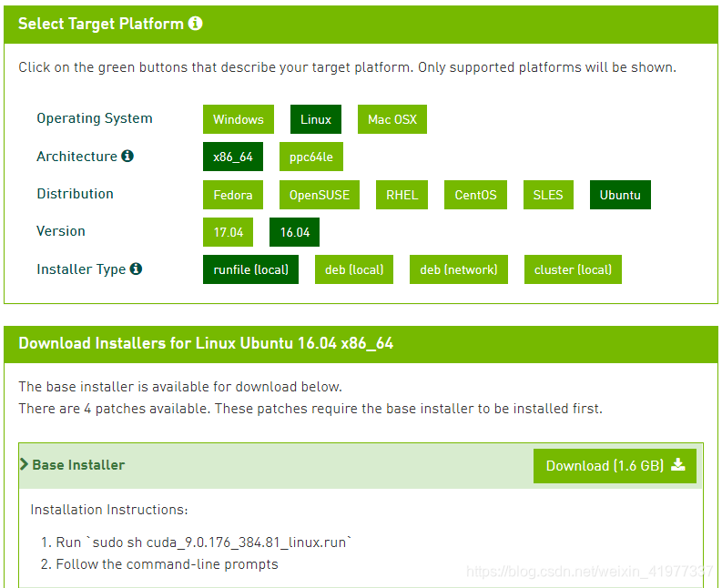
Task: Click the Download (1.6 GB) button
Action: click(x=615, y=466)
